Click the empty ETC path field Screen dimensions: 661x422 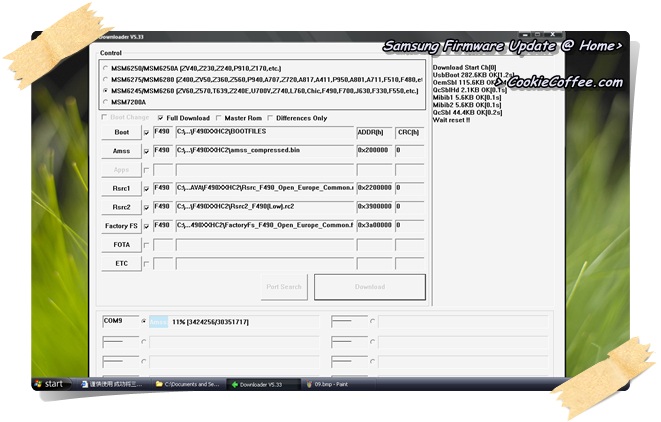(x=265, y=263)
